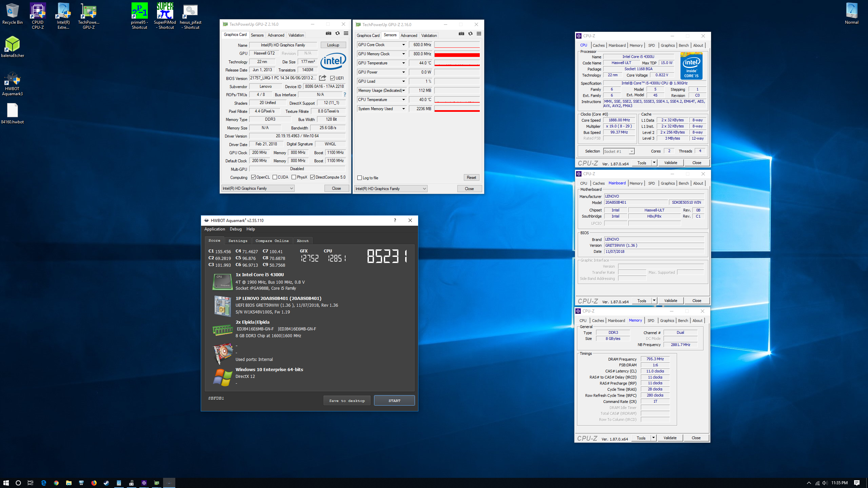The width and height of the screenshot is (868, 488).
Task: Open the Settings tab in Aquamark
Action: (238, 241)
